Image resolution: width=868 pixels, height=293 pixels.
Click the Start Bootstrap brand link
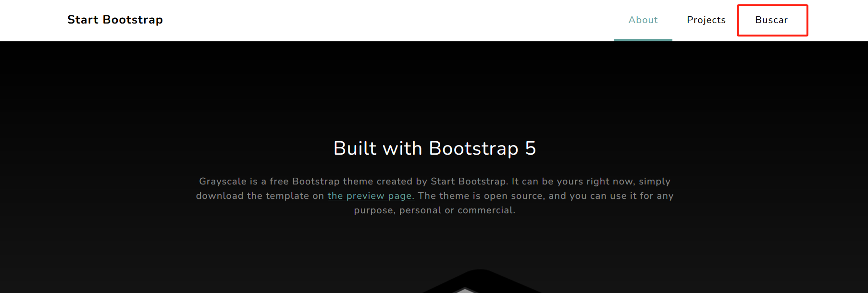tap(115, 20)
